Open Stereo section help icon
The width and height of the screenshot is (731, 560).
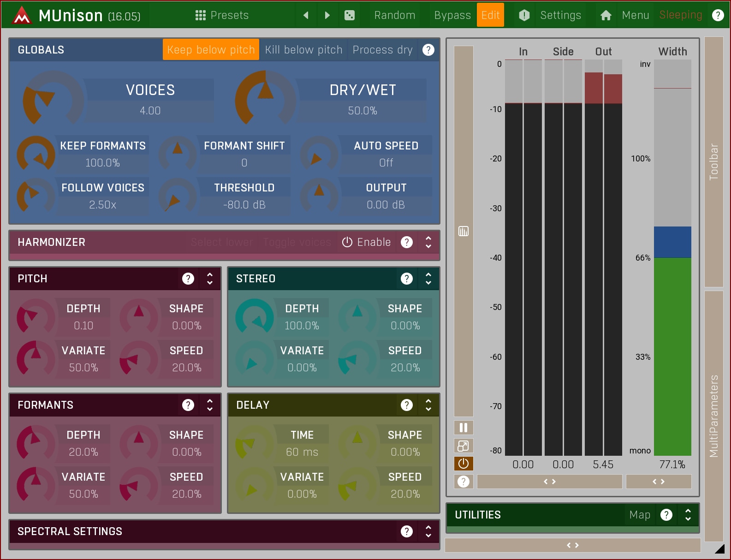point(407,279)
